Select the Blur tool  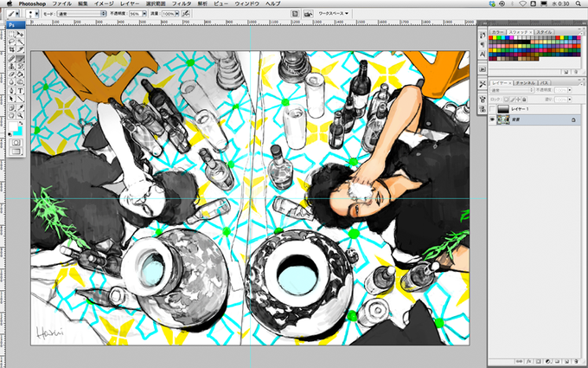12,82
